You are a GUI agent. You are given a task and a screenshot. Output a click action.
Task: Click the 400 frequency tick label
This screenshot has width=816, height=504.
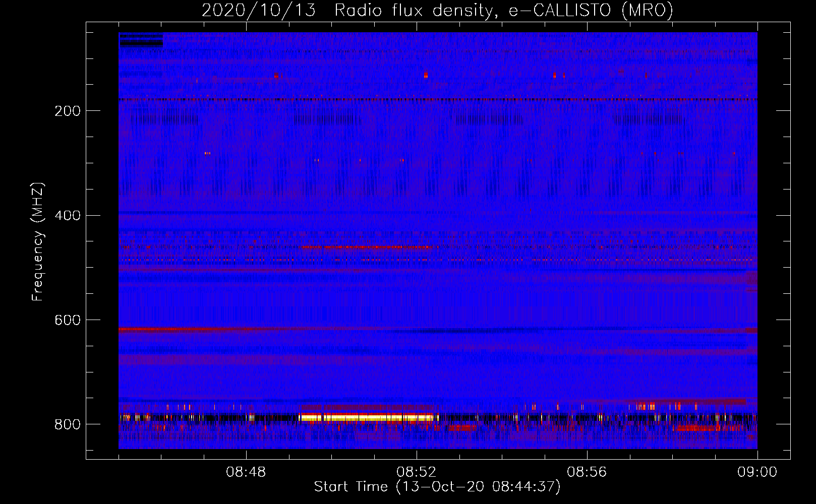click(x=68, y=216)
